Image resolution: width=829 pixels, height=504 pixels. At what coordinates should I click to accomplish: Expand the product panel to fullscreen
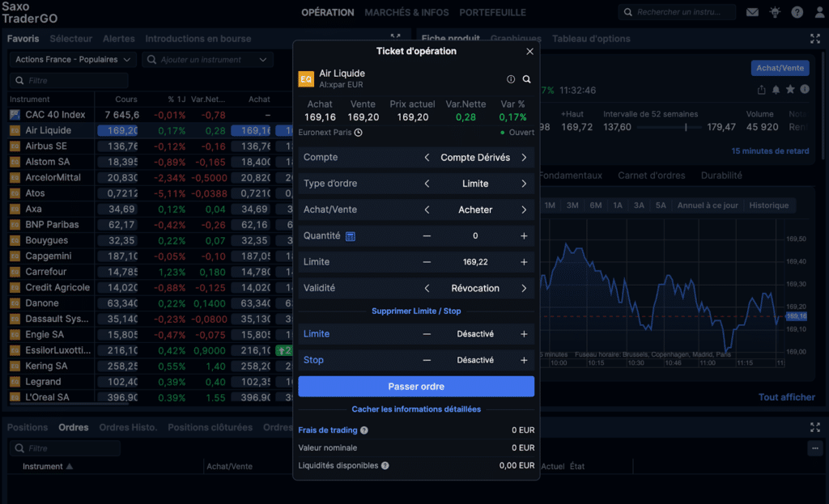(814, 39)
